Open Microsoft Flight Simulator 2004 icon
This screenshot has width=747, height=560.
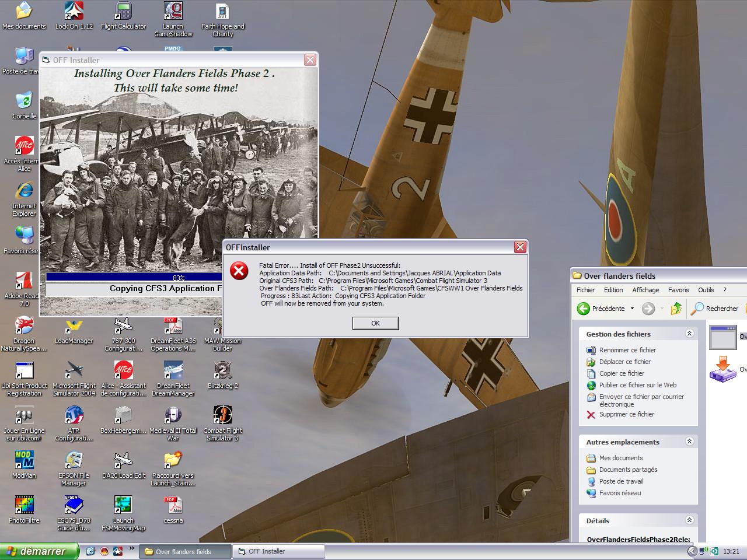click(x=74, y=371)
